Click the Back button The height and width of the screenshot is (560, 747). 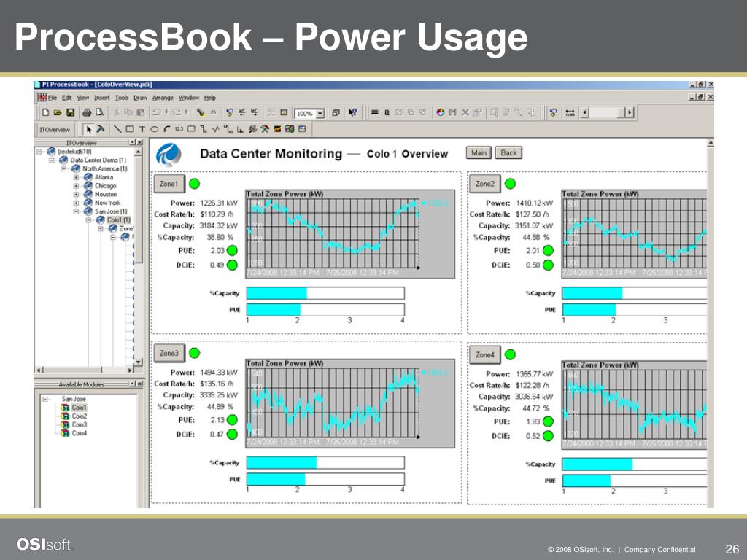point(508,153)
